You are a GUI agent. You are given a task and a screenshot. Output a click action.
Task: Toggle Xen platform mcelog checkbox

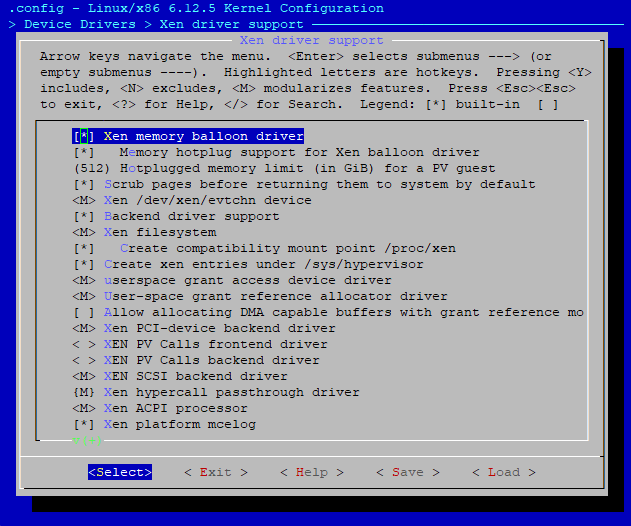[x=84, y=425]
